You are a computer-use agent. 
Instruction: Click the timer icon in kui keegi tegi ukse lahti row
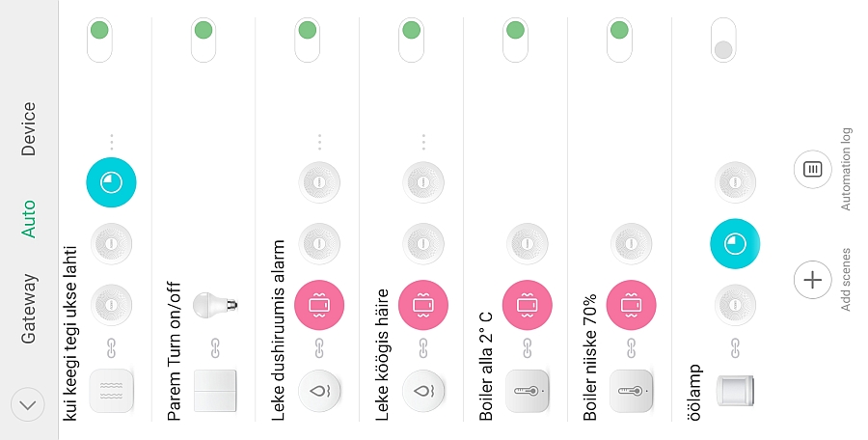pos(111,182)
